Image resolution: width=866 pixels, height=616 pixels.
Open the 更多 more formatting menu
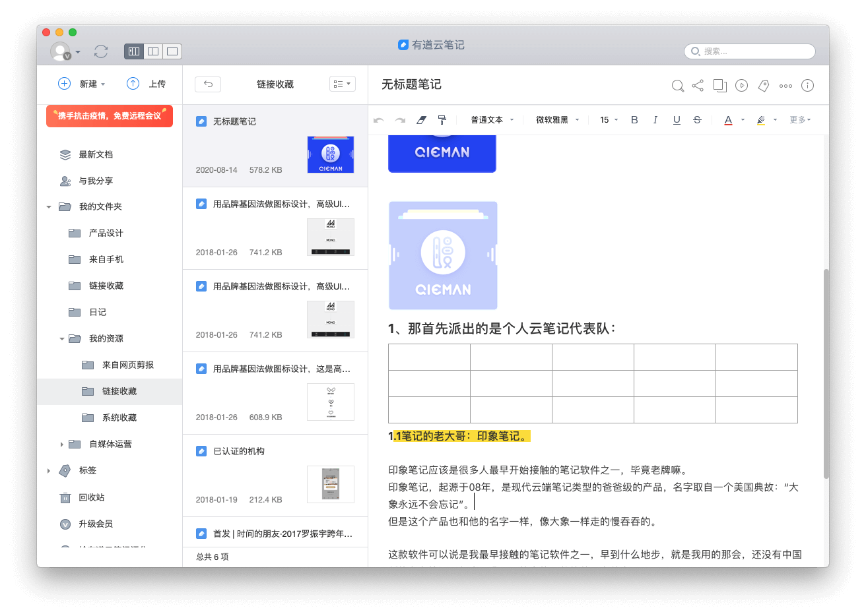pos(800,120)
